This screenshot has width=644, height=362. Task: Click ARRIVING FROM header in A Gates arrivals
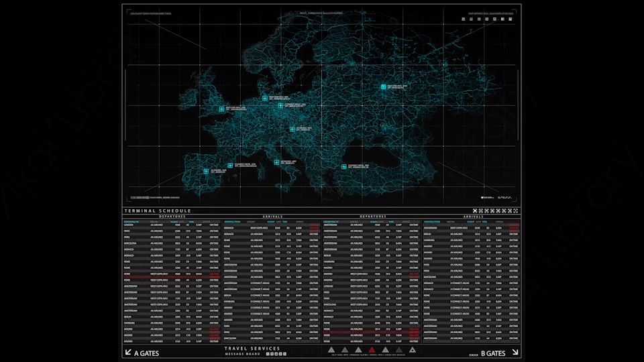point(232,222)
